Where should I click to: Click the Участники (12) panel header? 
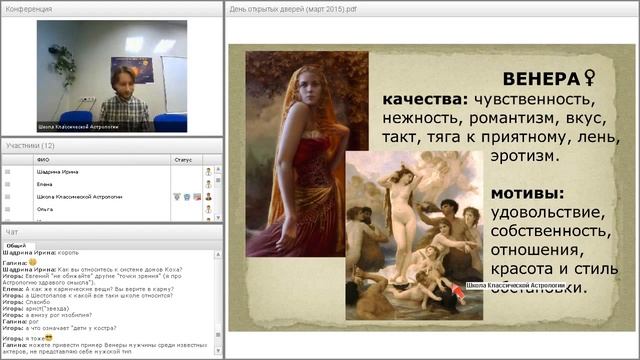click(x=112, y=146)
